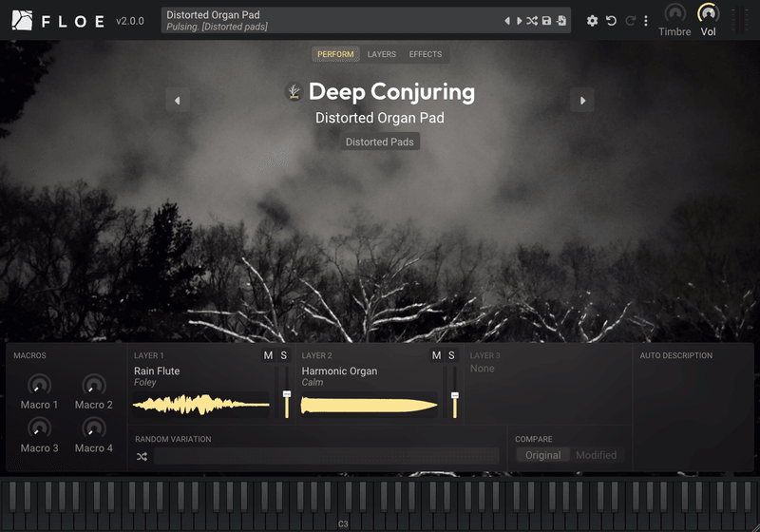Click the Deep Conjuring title
Screen dimensions: 760x532
click(391, 92)
